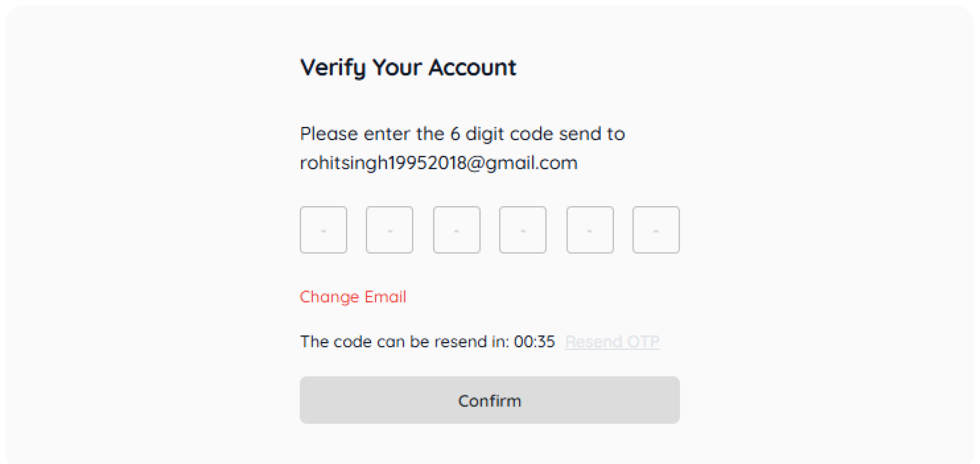Click the dash placeholder in the first box
Viewport: 980px width, 464px height.
point(323,231)
